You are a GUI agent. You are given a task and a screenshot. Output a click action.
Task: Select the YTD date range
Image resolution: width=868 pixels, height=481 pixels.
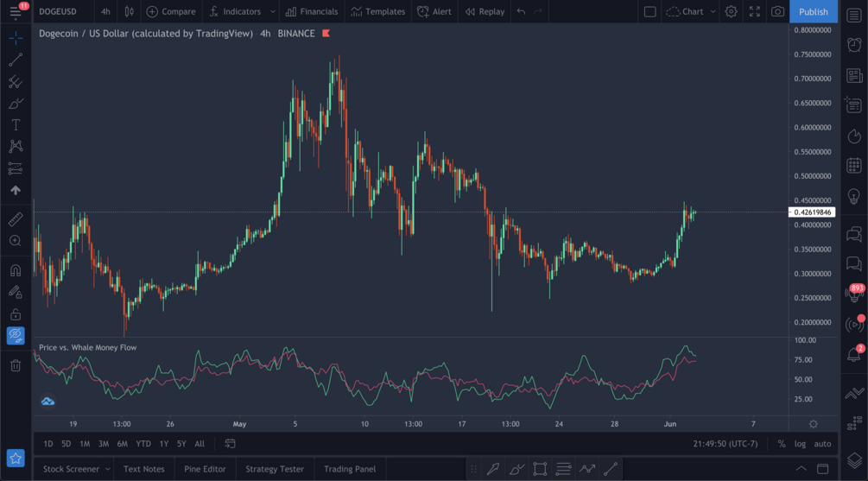(143, 443)
